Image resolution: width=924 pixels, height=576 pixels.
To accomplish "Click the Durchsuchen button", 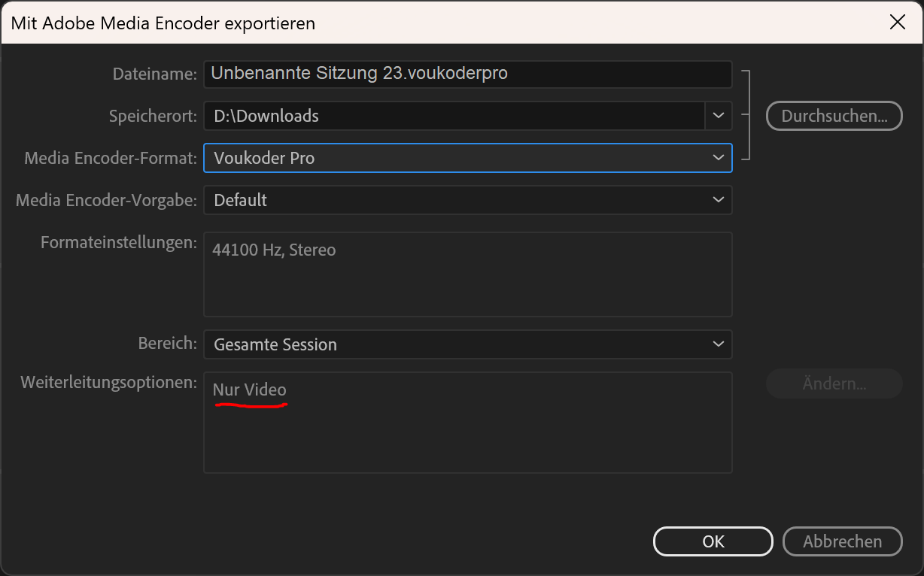I will (x=834, y=116).
